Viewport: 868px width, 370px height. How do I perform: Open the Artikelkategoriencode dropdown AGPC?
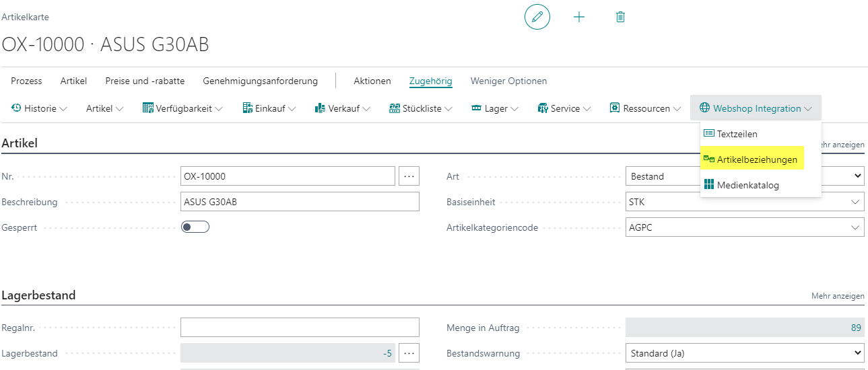(x=745, y=227)
